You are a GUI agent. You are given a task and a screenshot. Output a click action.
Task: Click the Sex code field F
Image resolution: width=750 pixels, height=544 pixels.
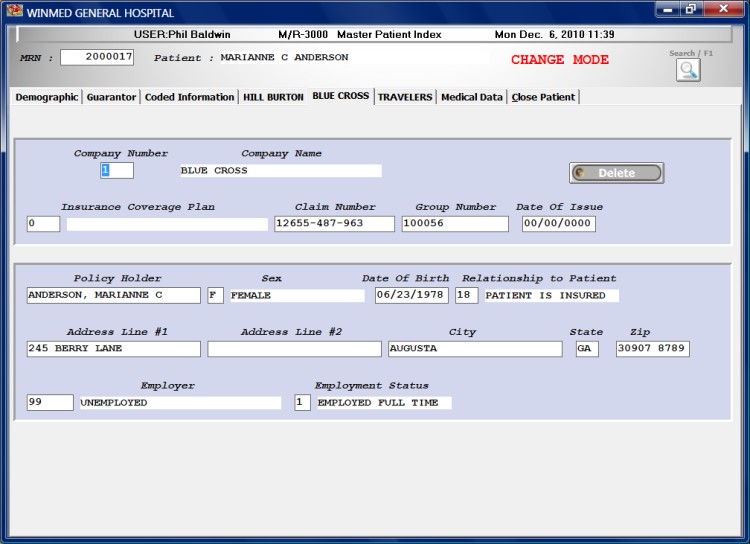pyautogui.click(x=215, y=295)
